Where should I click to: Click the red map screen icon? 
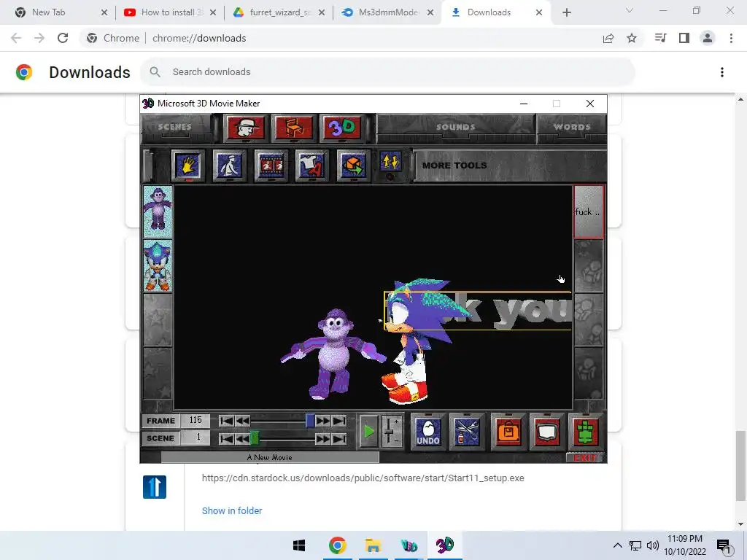tap(546, 432)
